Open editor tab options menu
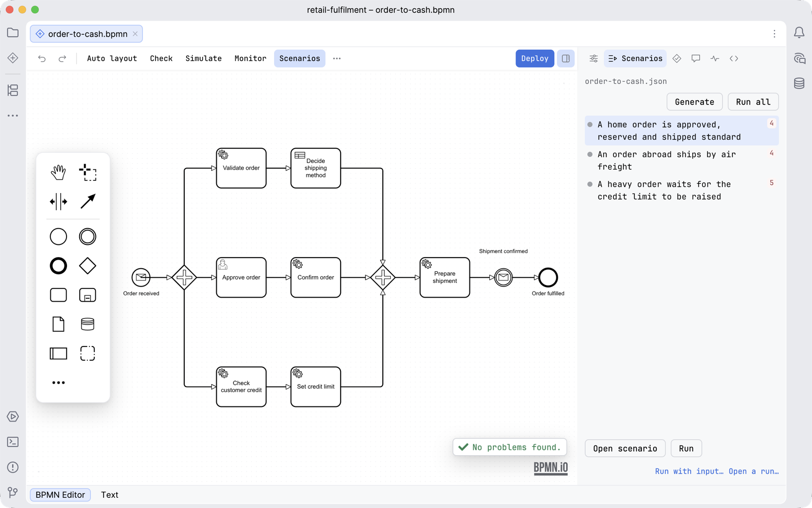 tap(774, 34)
